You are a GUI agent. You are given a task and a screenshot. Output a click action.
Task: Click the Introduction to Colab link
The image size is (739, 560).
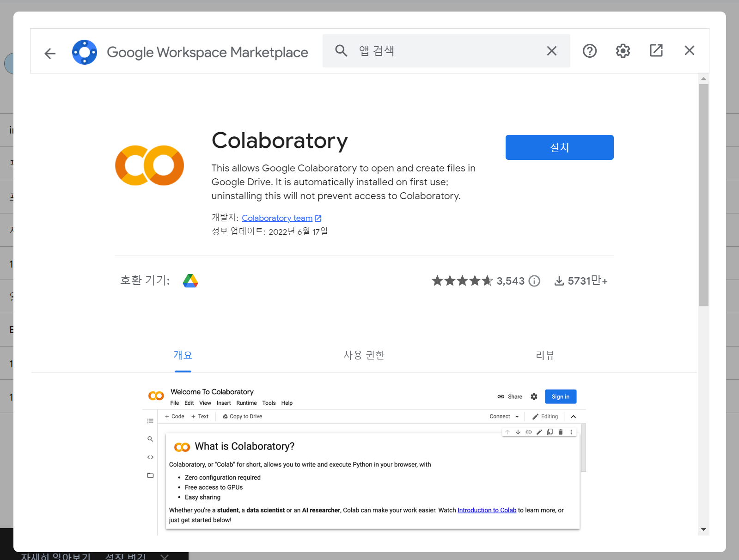(487, 510)
